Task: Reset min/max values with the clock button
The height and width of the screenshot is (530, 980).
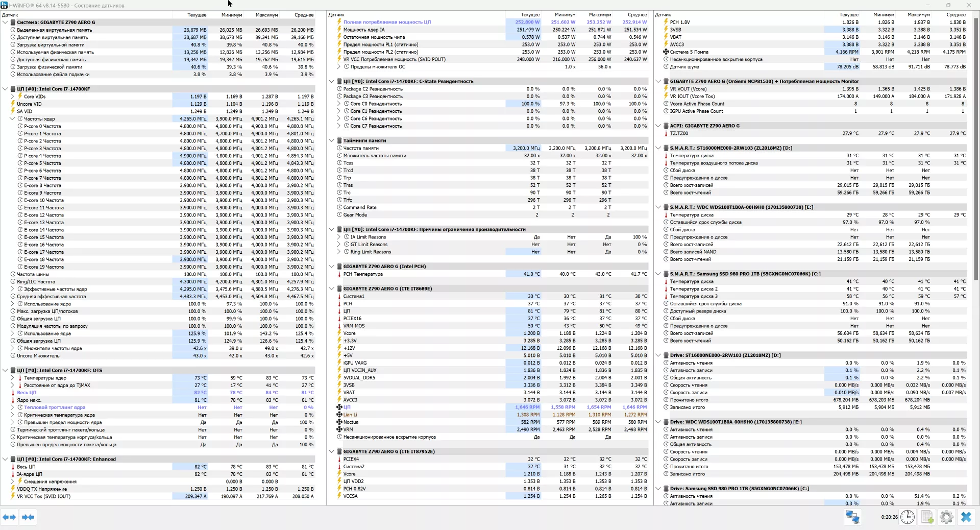Action: [908, 517]
